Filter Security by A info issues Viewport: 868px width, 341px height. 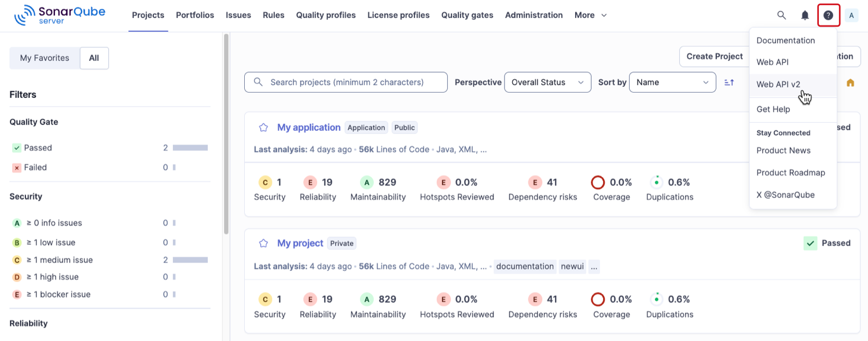coord(110,223)
